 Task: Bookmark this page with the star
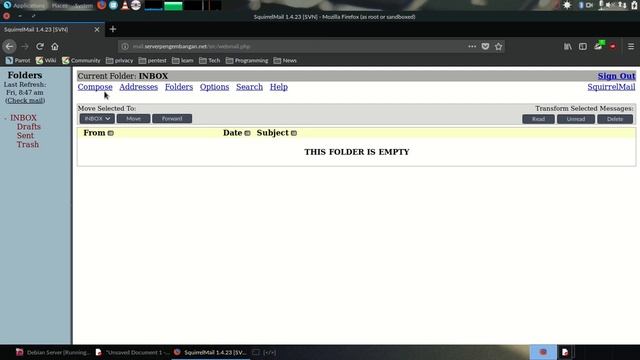(498, 47)
